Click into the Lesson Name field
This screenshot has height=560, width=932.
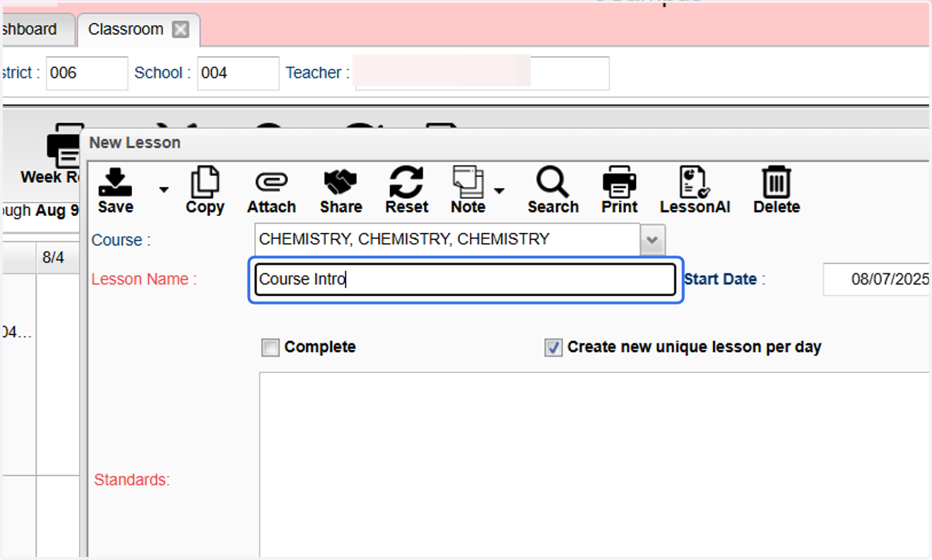[465, 280]
